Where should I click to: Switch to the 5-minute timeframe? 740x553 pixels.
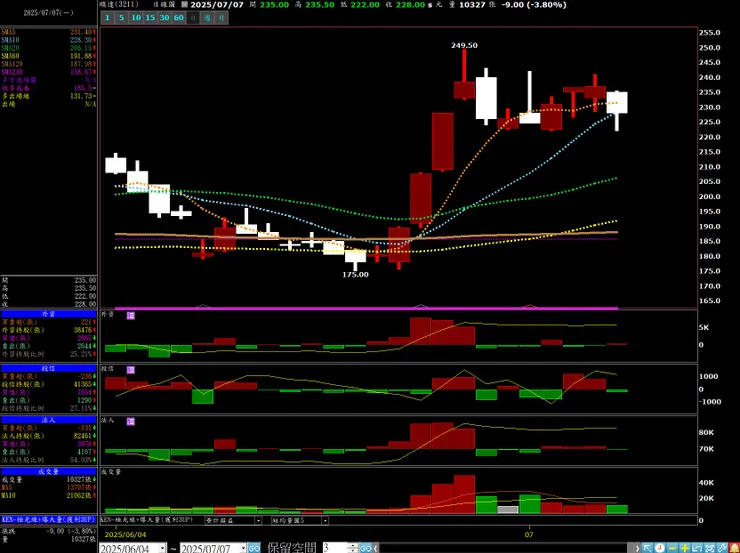(x=121, y=18)
